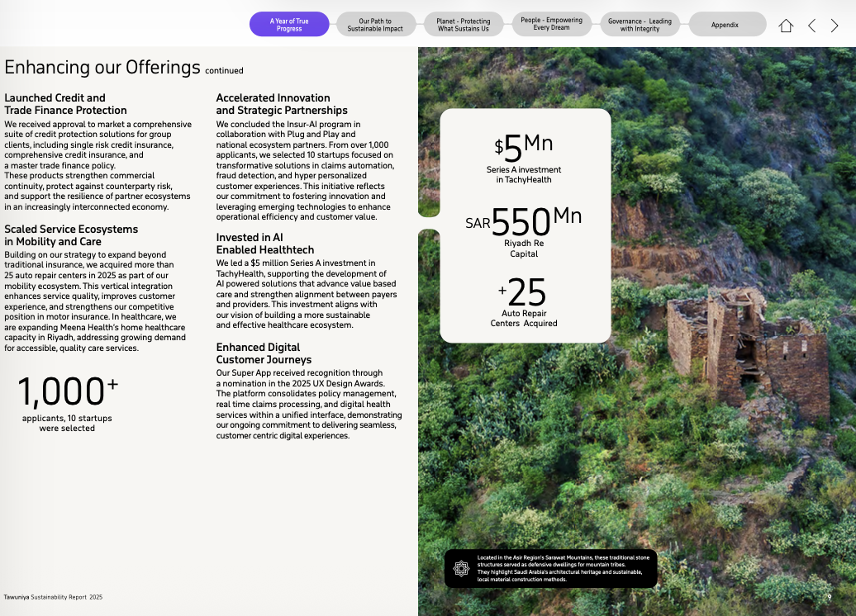Go to 'Governance - Leading with Integrity' tab
Image resolution: width=856 pixels, height=616 pixels.
[640, 25]
